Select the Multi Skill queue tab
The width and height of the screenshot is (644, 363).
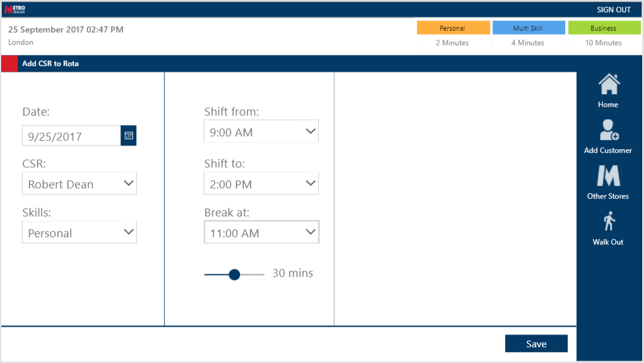(529, 28)
